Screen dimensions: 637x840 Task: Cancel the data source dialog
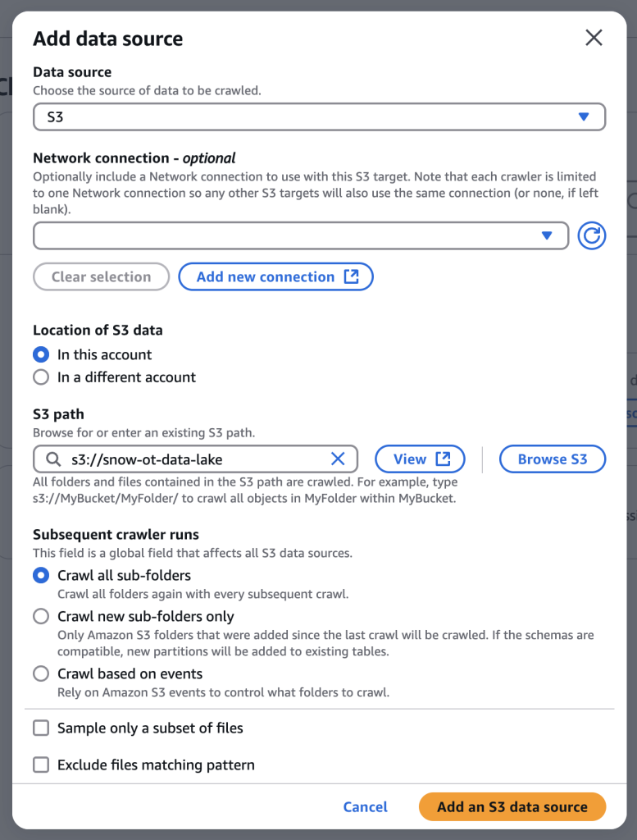click(365, 806)
